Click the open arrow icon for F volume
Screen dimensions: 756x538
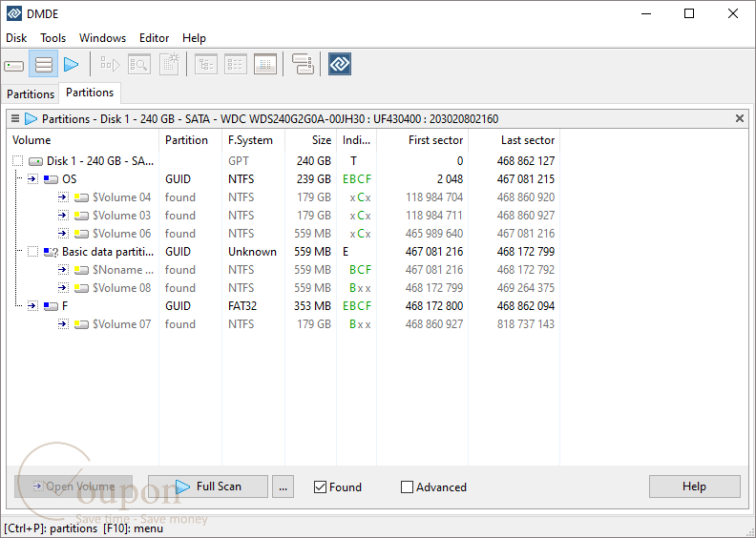32,306
